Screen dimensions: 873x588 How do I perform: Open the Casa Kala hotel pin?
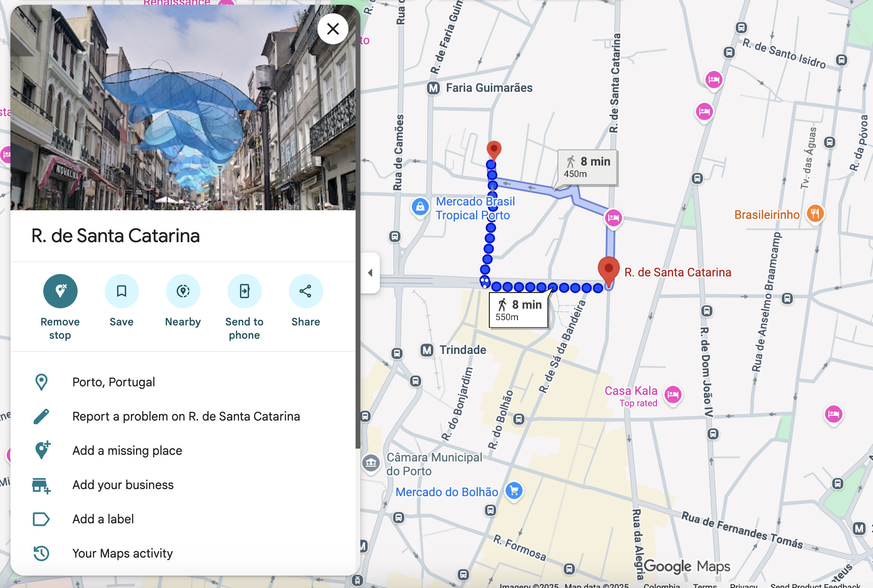673,394
